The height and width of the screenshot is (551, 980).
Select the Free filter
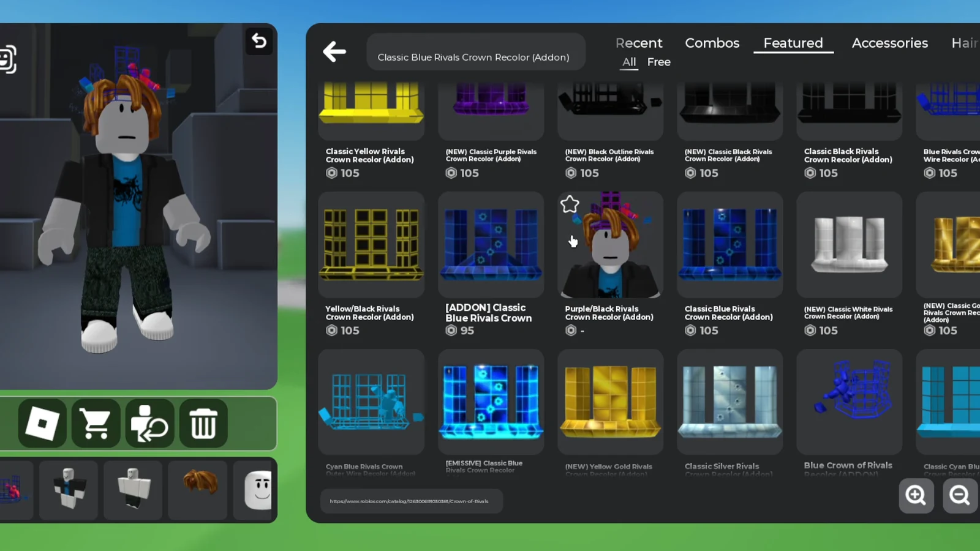[658, 62]
